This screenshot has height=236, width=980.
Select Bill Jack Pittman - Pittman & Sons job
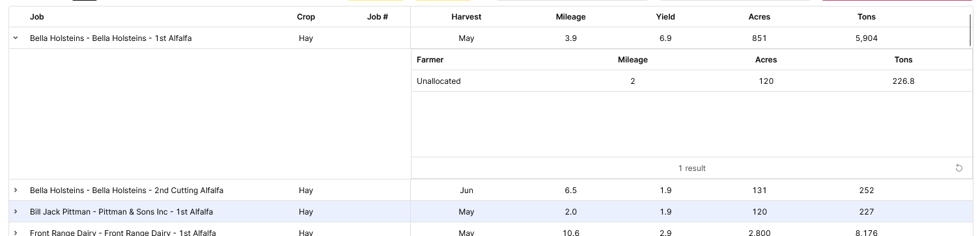pyautogui.click(x=121, y=212)
